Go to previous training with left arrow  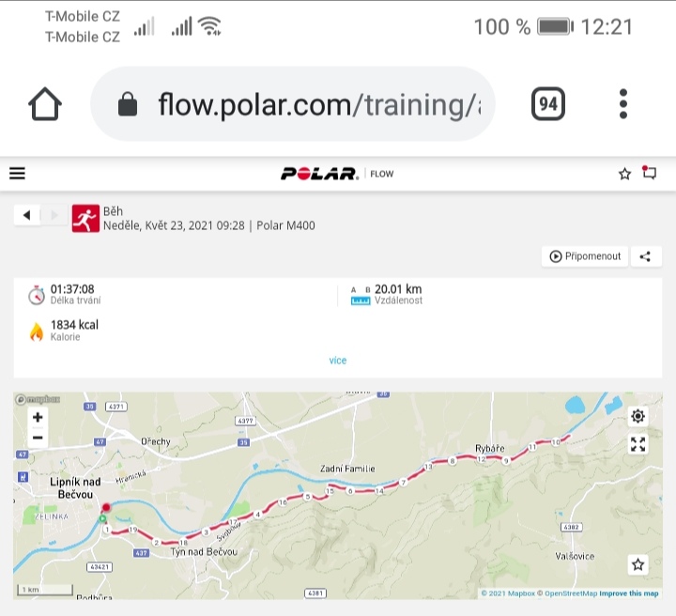(26, 215)
